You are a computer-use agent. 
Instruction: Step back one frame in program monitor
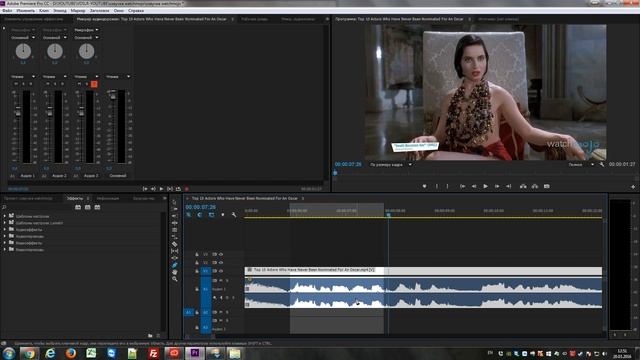click(474, 186)
